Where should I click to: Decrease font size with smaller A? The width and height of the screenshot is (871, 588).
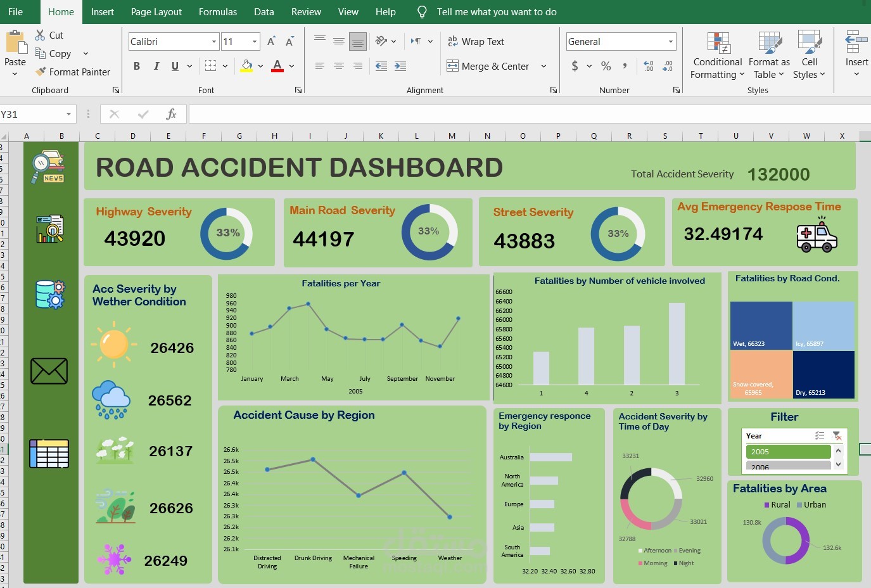(289, 42)
